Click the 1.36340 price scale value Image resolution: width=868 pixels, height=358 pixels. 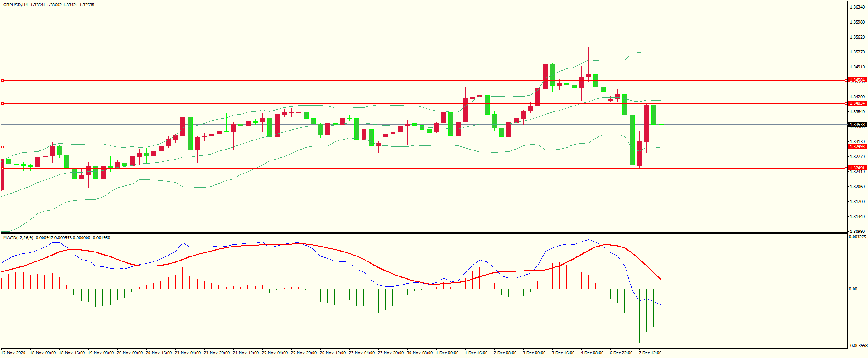click(857, 7)
